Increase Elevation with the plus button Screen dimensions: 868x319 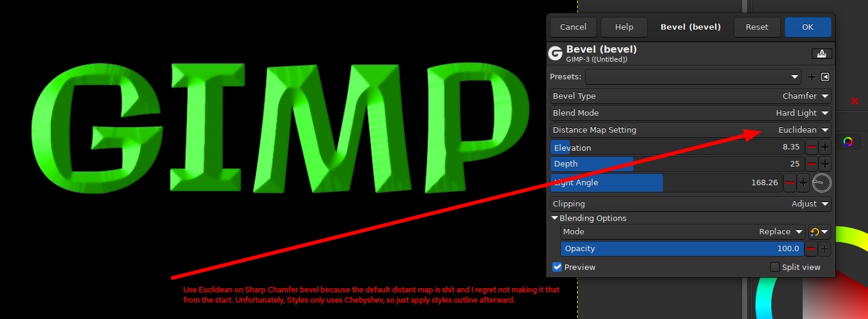pyautogui.click(x=825, y=147)
